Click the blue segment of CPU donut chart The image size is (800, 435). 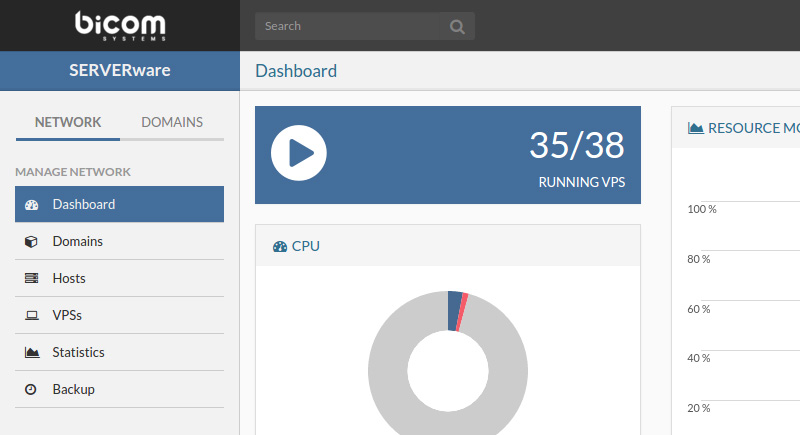(454, 310)
